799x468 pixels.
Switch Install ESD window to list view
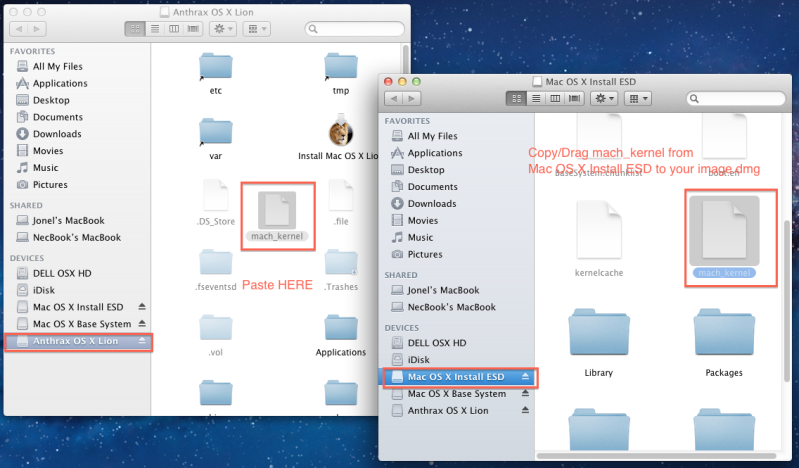pos(536,98)
